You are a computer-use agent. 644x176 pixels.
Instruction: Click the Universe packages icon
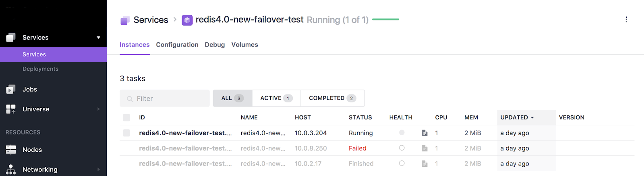click(11, 109)
